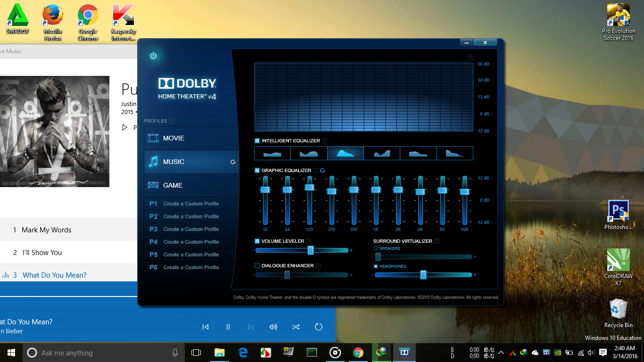
Task: Select track 'What Do You Mean?' in list
Action: [x=69, y=275]
